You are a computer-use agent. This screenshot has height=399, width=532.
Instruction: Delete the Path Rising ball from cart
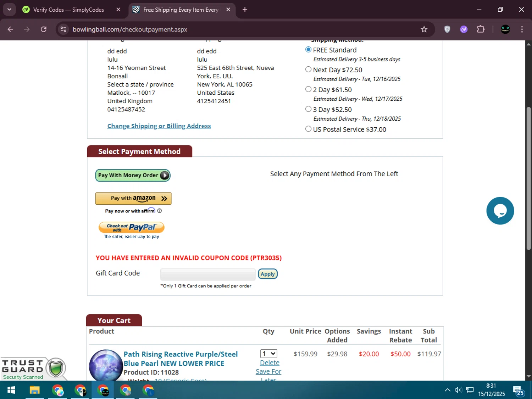pyautogui.click(x=270, y=362)
